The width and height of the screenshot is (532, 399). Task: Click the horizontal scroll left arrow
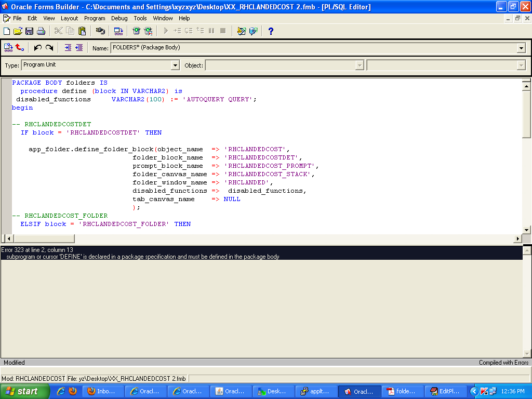pyautogui.click(x=9, y=238)
